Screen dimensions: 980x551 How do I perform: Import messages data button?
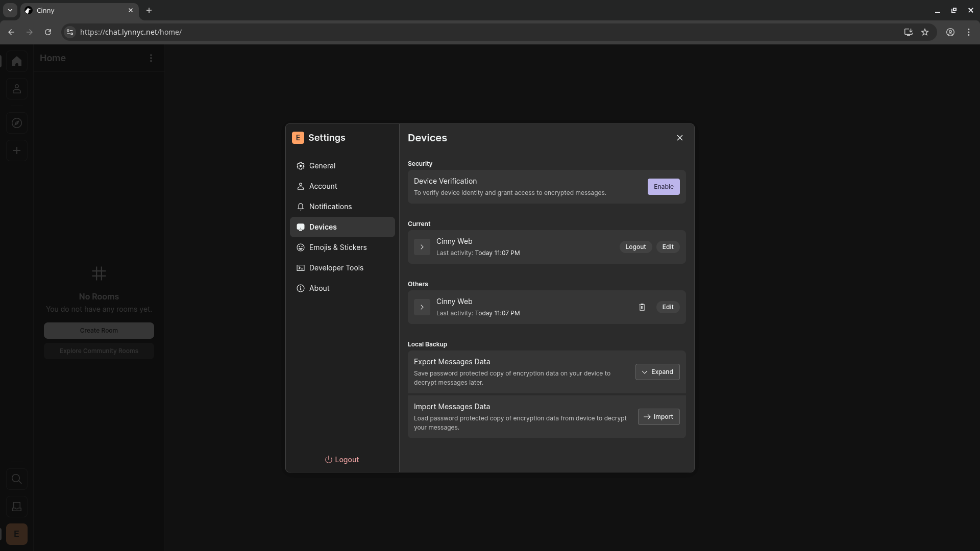658,417
